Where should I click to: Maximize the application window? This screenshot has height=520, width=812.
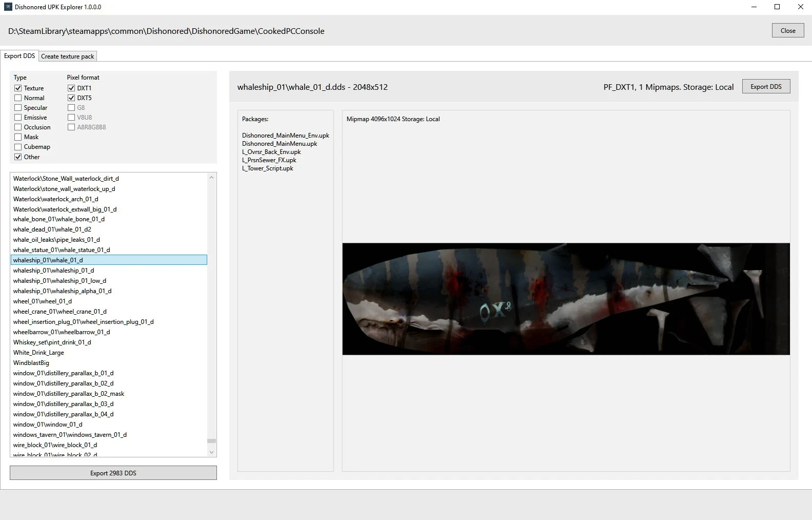coord(777,7)
